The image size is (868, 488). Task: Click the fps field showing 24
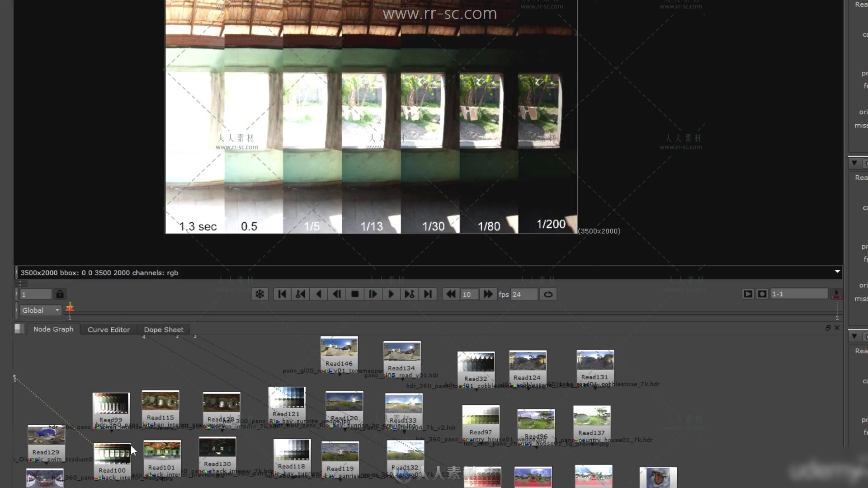tap(524, 294)
